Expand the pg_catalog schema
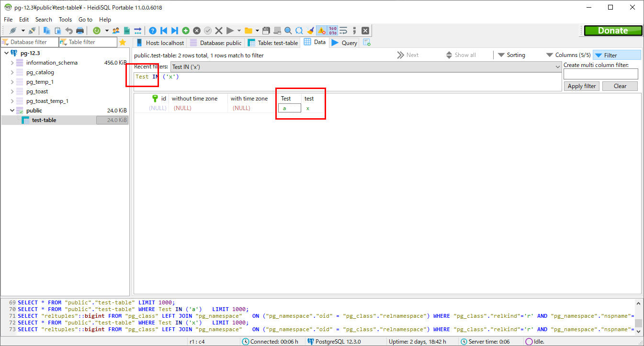644x346 pixels. [x=11, y=72]
